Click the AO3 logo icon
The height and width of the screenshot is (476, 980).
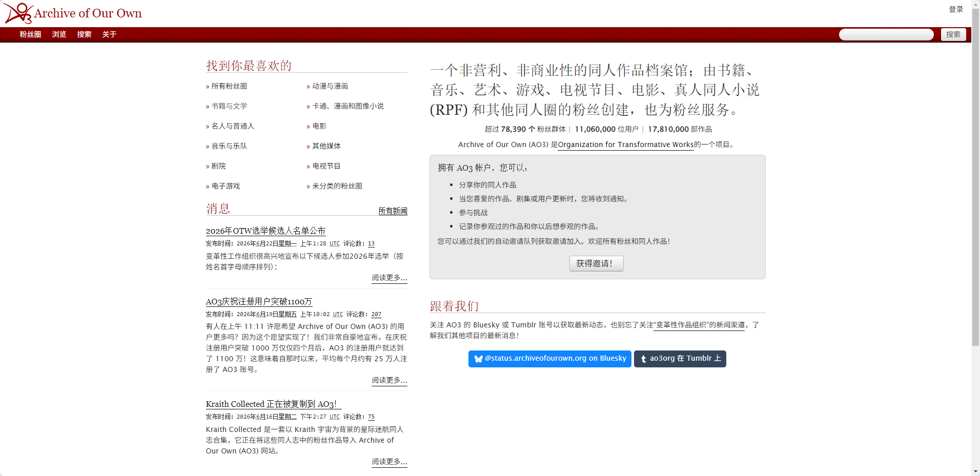pos(18,13)
